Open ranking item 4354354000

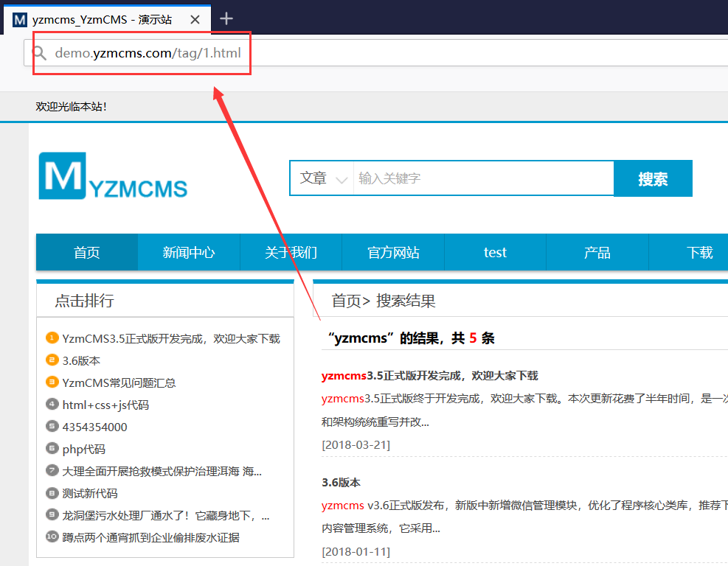pos(94,427)
